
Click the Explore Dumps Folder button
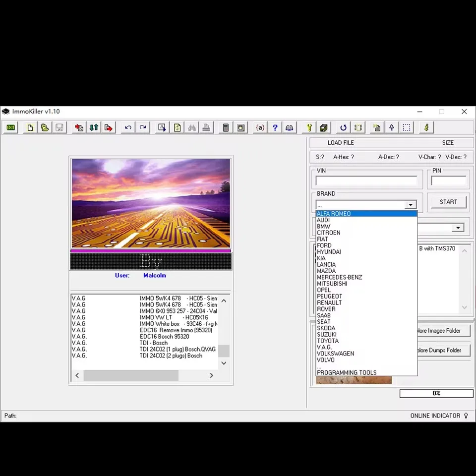pyautogui.click(x=439, y=350)
